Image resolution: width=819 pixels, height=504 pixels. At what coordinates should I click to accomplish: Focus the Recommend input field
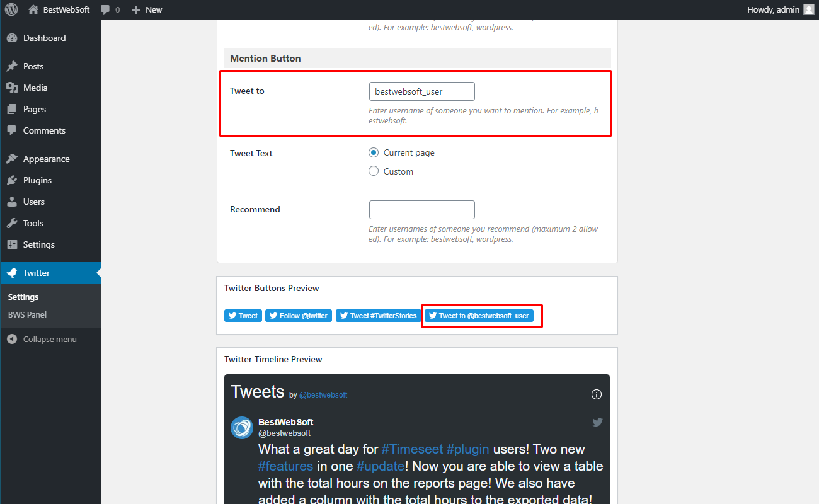click(421, 210)
